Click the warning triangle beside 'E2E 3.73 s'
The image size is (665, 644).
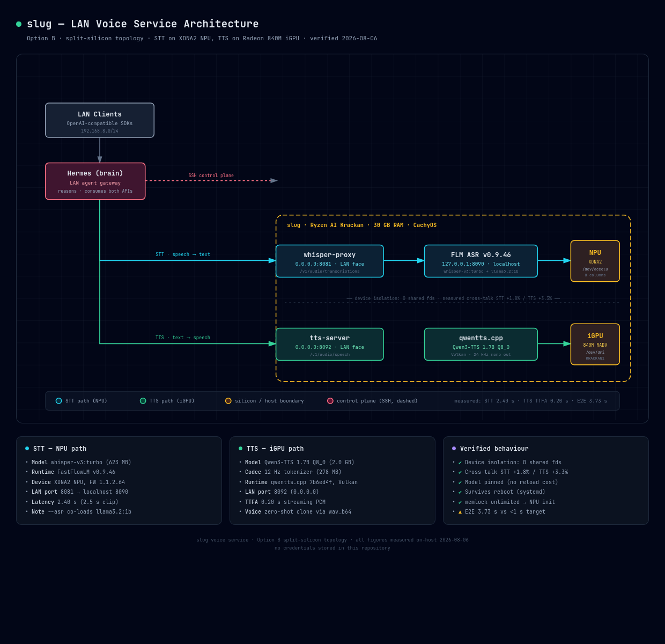click(x=460, y=512)
